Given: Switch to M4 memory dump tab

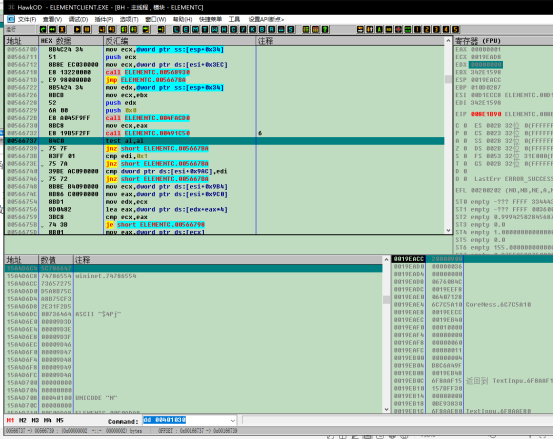Looking at the screenshot, I should [x=47, y=420].
